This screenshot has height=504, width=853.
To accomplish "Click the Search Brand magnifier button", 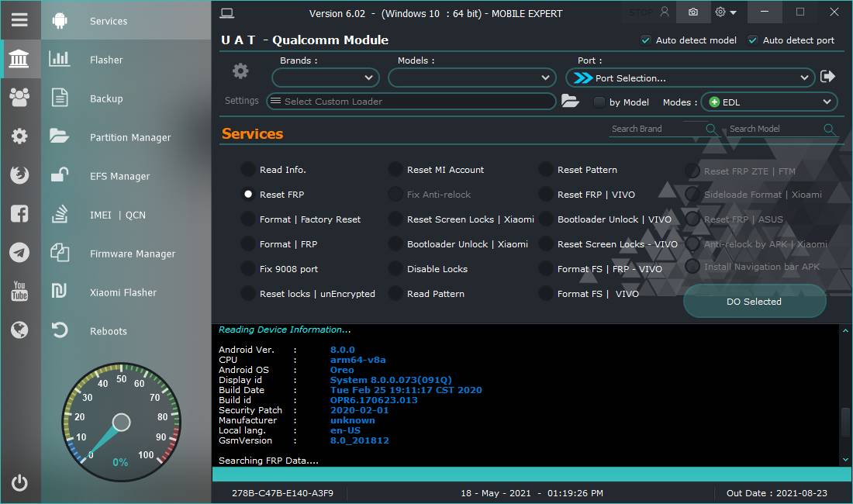I will [x=711, y=129].
